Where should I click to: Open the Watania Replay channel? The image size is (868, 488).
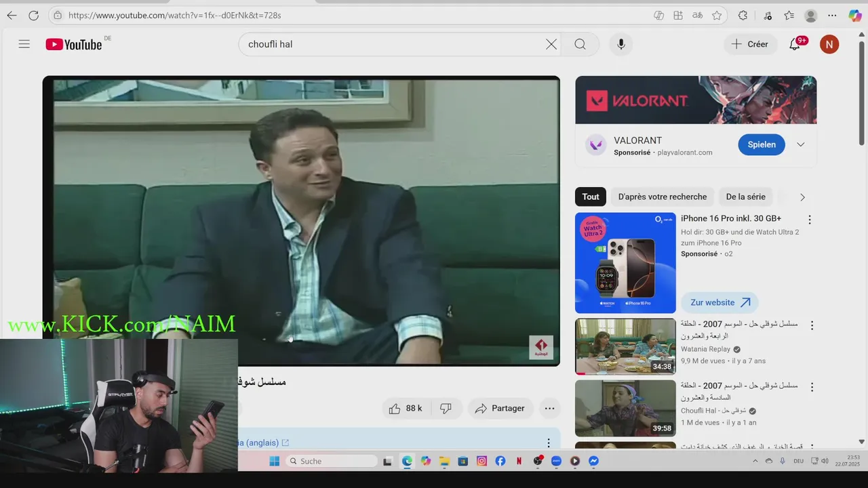(x=705, y=349)
